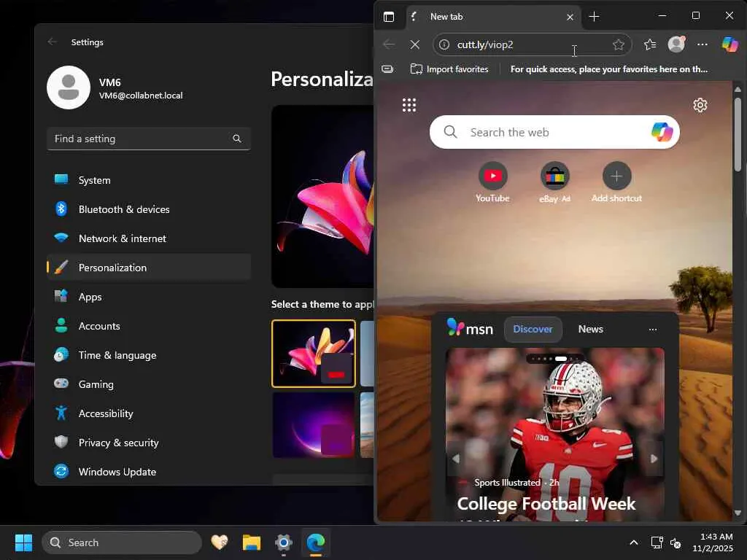Image resolution: width=747 pixels, height=560 pixels.
Task: Close the New tab tab
Action: coord(570,17)
